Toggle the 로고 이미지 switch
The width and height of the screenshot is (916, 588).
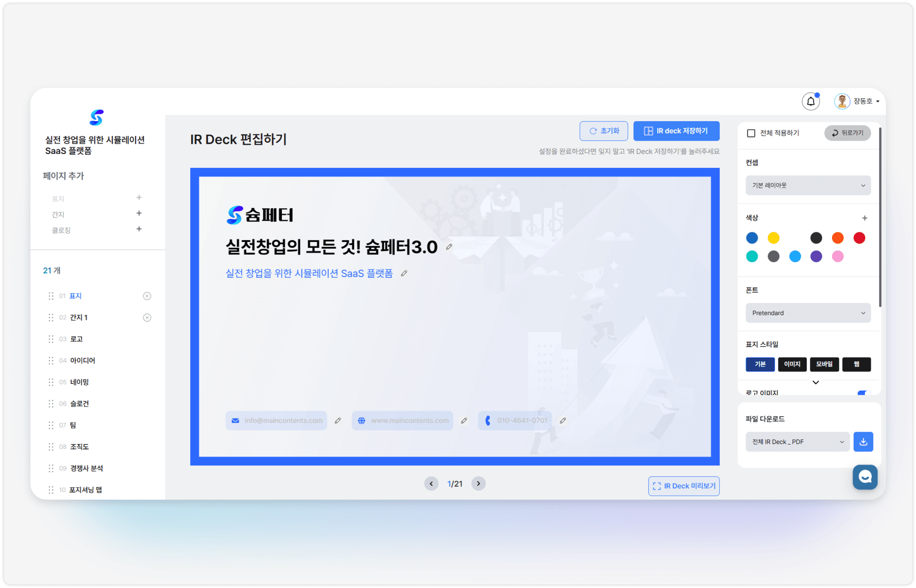(x=864, y=393)
